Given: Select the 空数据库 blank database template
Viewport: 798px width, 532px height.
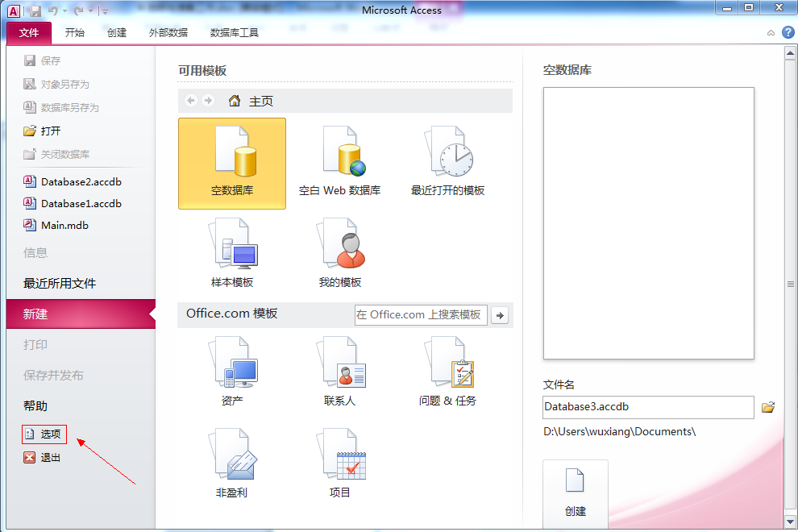Looking at the screenshot, I should (232, 164).
